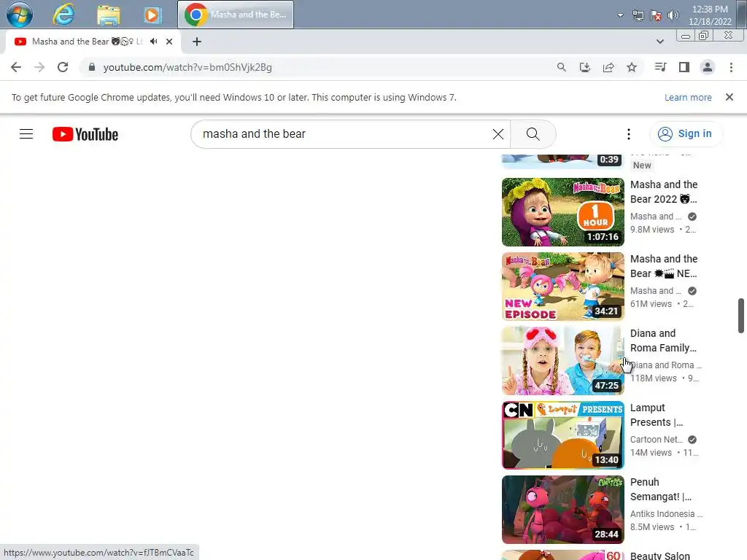Open the 28:44 Antiks thumbnail
The image size is (747, 560).
562,509
